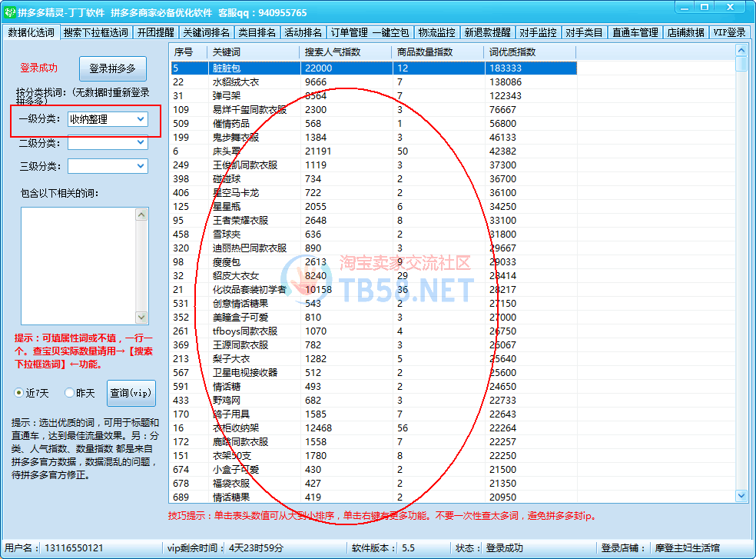Open the 关键词排名 tab

[206, 33]
